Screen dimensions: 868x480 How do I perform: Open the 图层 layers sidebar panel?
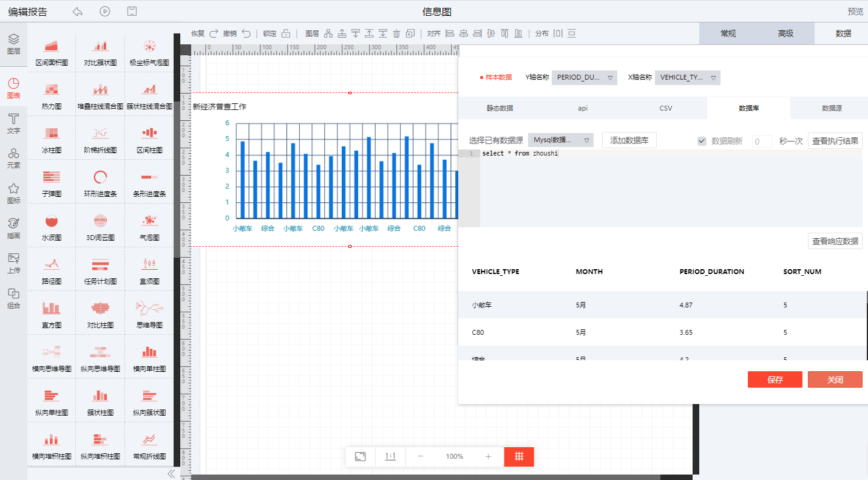13,44
